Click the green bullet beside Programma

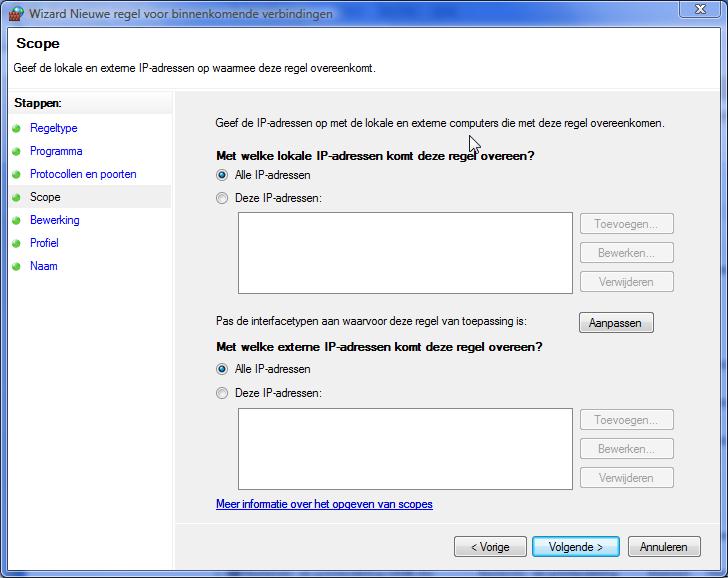tap(17, 151)
